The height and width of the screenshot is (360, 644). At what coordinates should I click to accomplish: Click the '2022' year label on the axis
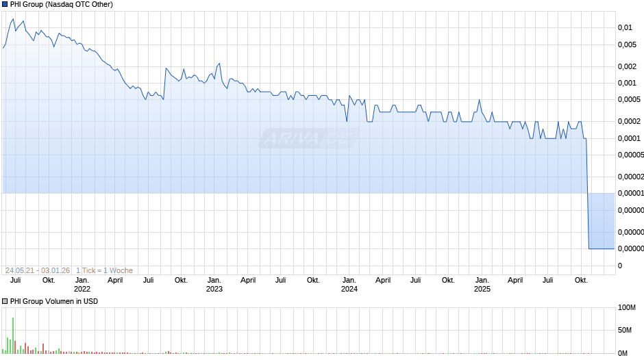82,289
